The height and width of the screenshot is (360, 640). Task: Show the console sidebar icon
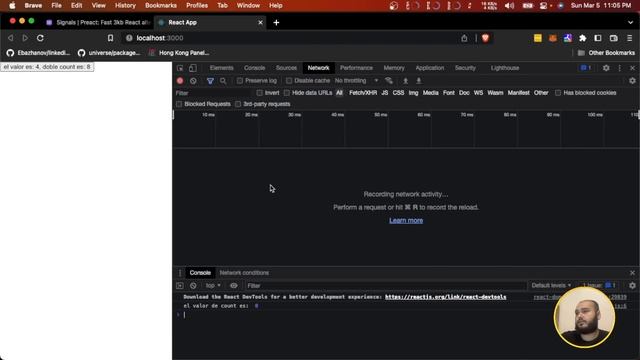tap(180, 286)
